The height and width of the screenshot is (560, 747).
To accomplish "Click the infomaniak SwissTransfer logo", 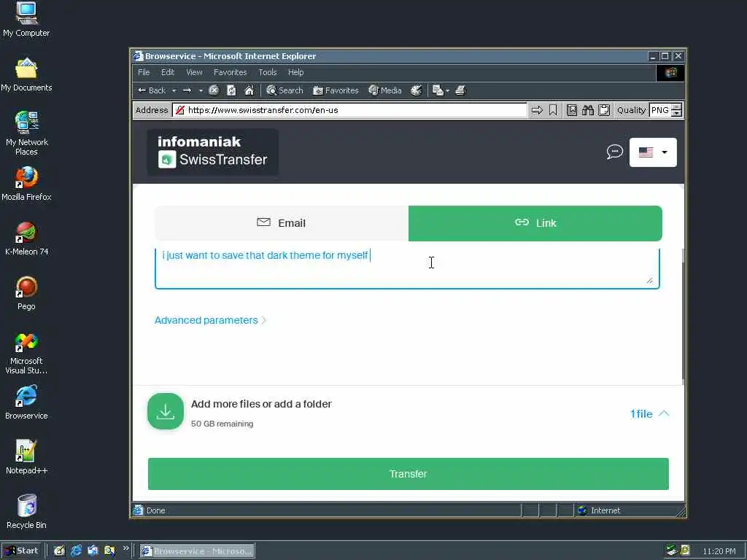I will coord(212,152).
